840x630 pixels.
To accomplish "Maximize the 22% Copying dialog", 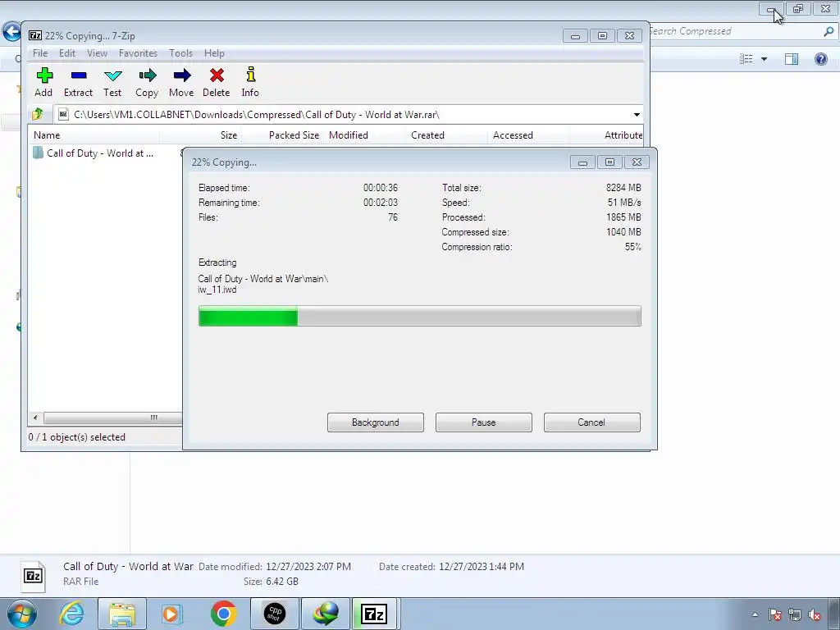I will tap(609, 162).
